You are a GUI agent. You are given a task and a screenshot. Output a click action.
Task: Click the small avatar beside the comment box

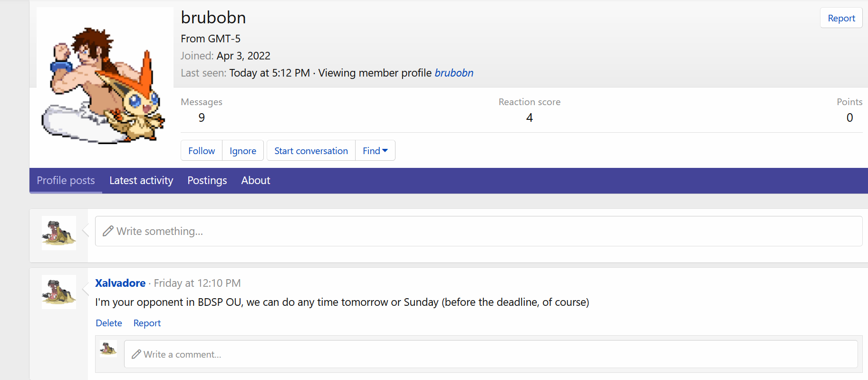(x=108, y=349)
